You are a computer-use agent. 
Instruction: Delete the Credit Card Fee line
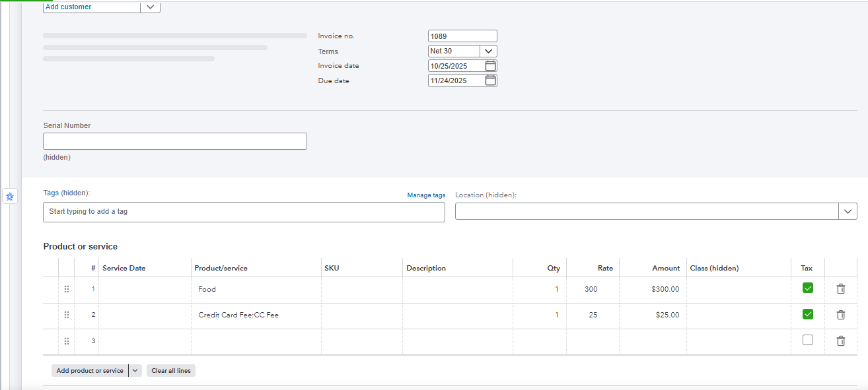coord(840,315)
